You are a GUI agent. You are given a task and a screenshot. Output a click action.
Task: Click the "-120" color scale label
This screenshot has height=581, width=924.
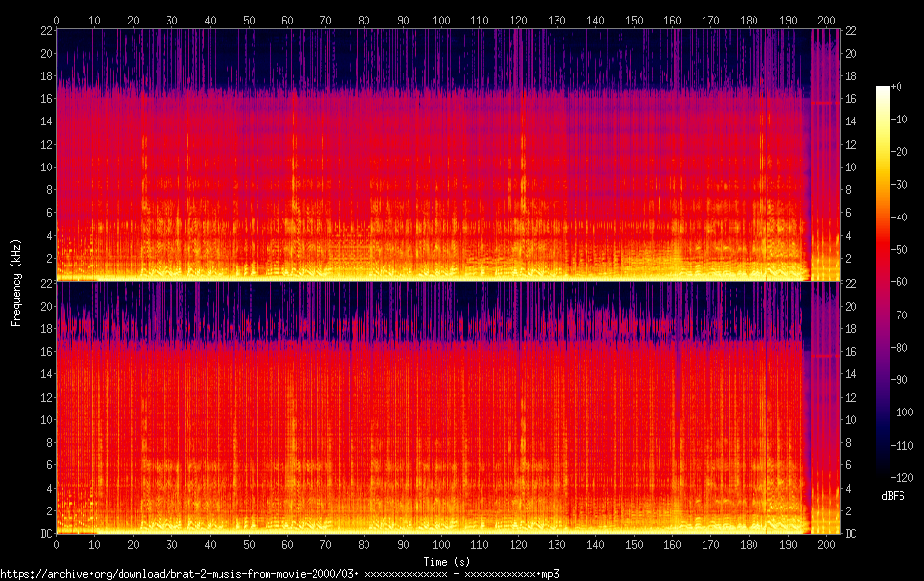pyautogui.click(x=902, y=477)
